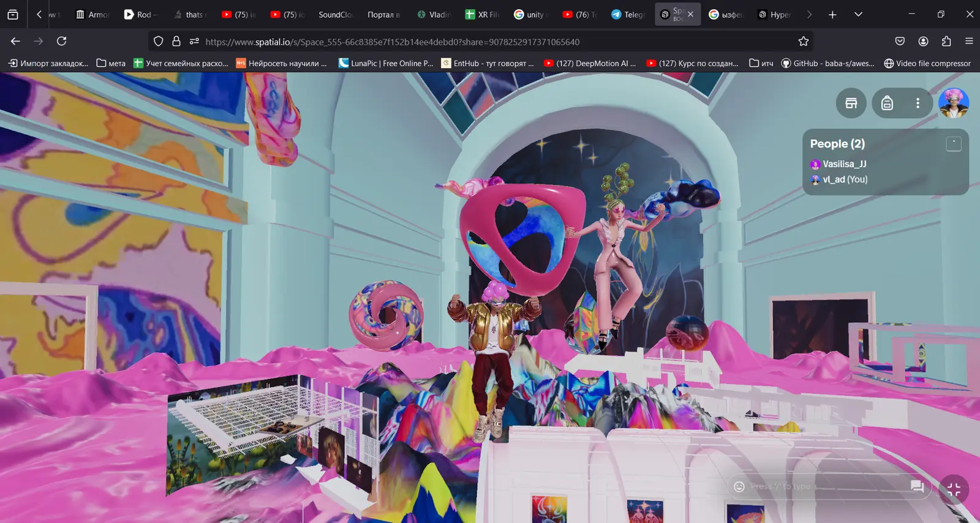Open GitHub - baba-s/awes bookmark
This screenshot has height=523, width=980.
(x=827, y=63)
